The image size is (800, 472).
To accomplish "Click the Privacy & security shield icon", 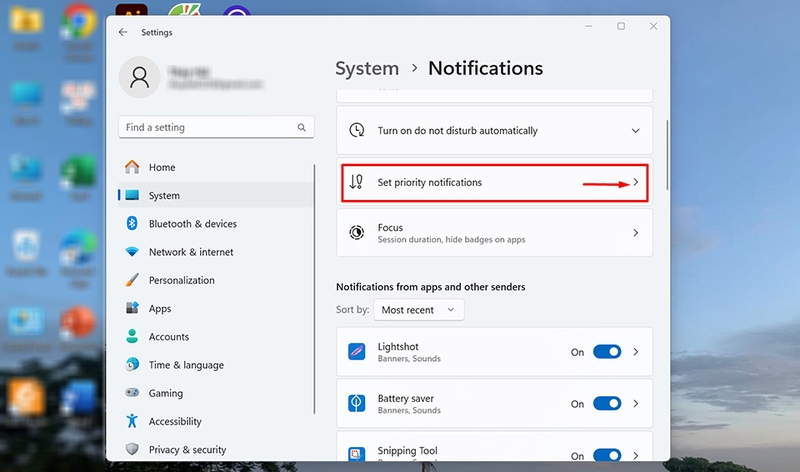I will 132,449.
